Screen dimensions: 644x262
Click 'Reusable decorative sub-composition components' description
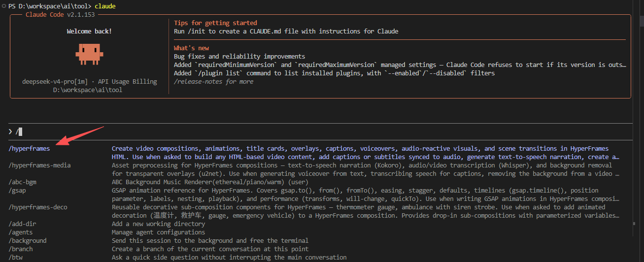click(x=366, y=211)
